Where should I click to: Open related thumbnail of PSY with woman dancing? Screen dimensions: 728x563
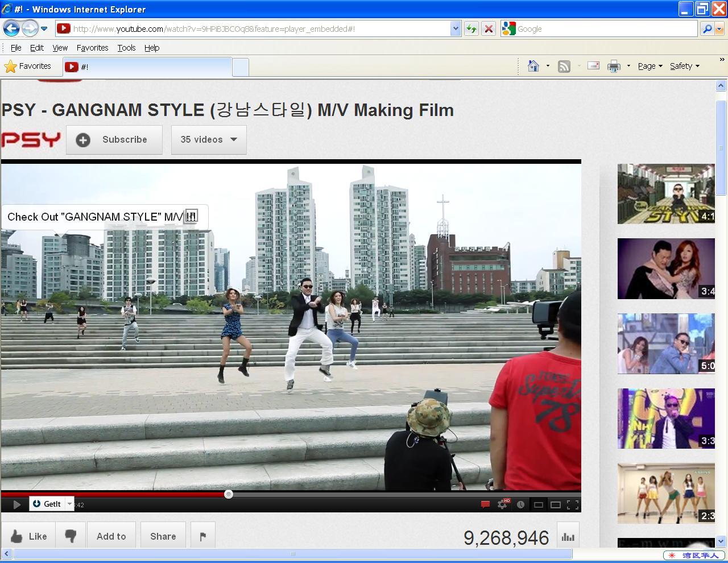(x=666, y=268)
